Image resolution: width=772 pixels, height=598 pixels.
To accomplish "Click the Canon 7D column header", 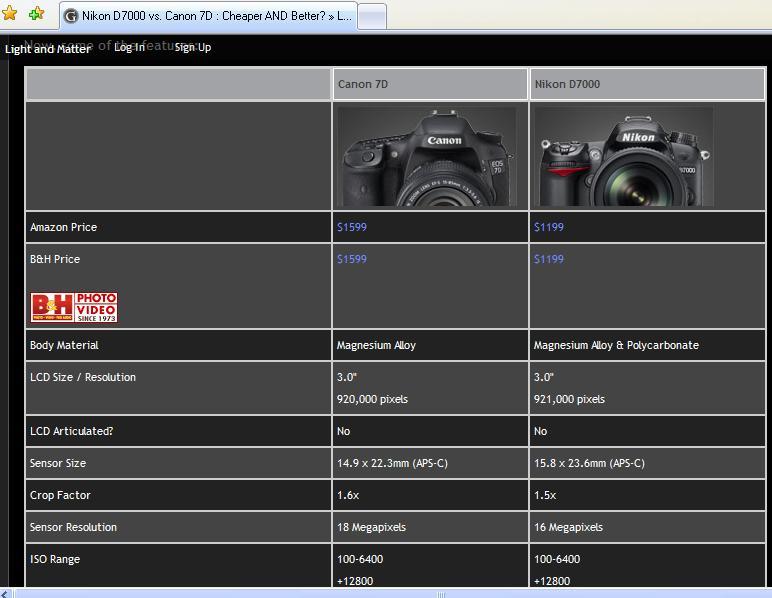I will [363, 84].
